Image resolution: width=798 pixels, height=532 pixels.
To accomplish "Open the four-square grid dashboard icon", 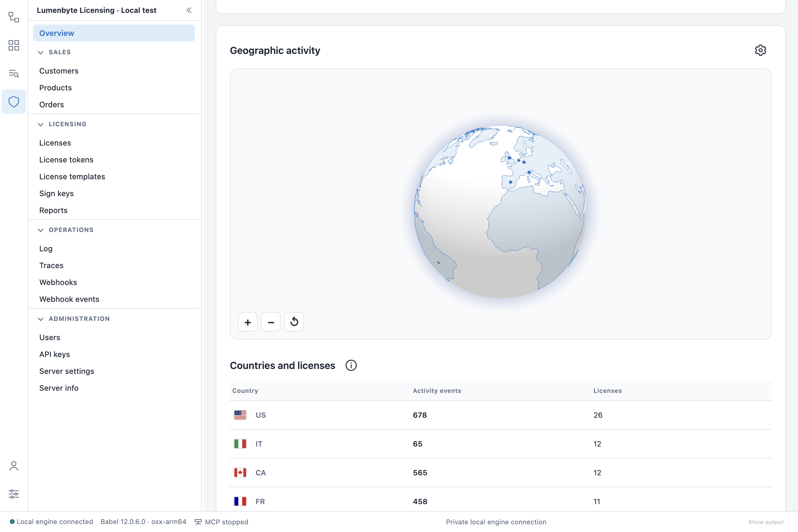I will 13,45.
